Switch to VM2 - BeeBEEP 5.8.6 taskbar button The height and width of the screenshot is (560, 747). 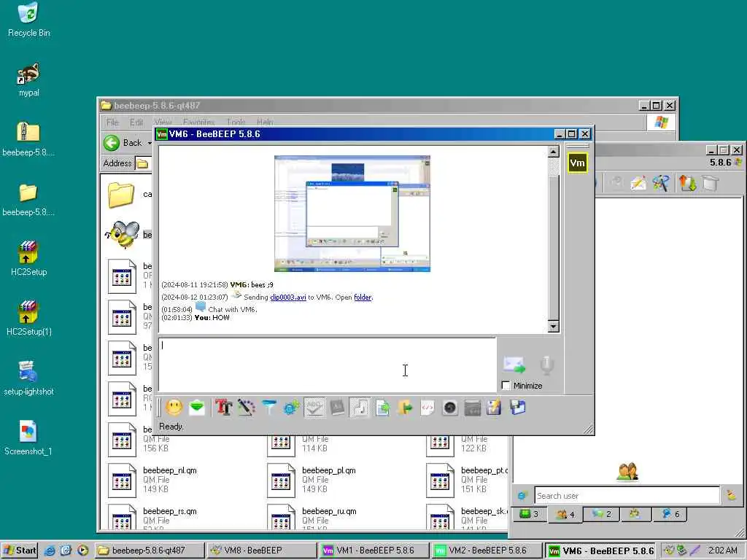(x=485, y=551)
